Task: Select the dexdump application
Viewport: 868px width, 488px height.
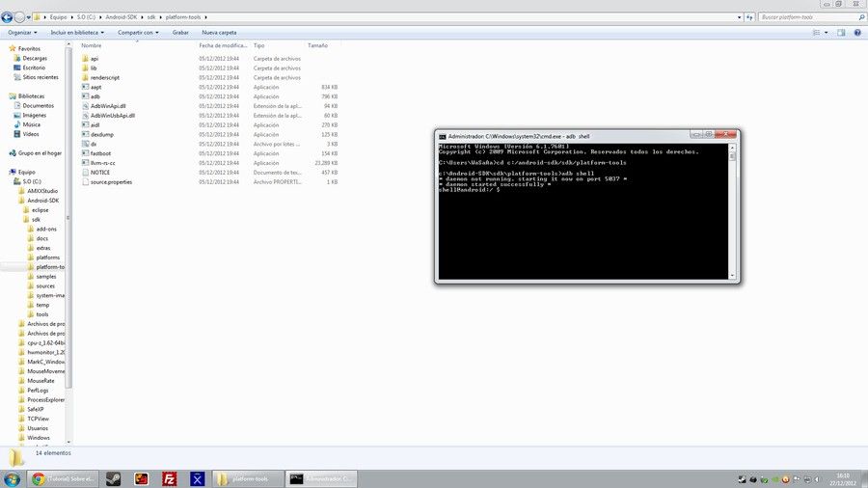Action: point(102,134)
